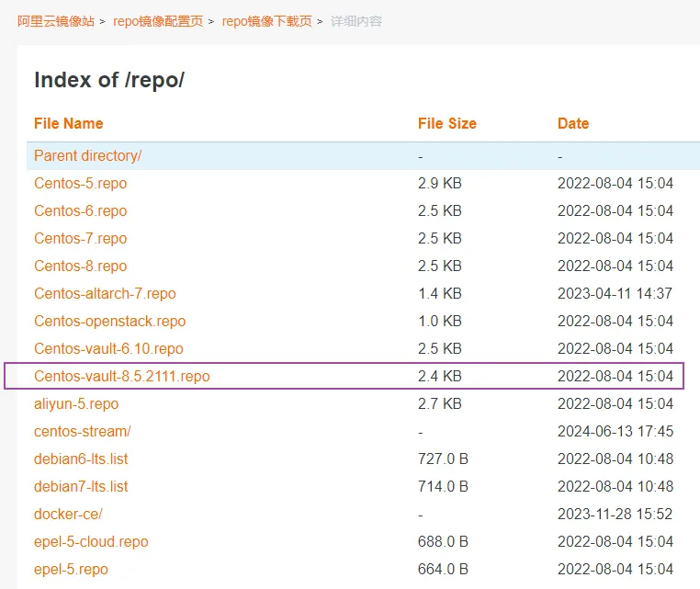Image resolution: width=700 pixels, height=589 pixels.
Task: Open aliyun-5.repo file link
Action: (76, 403)
